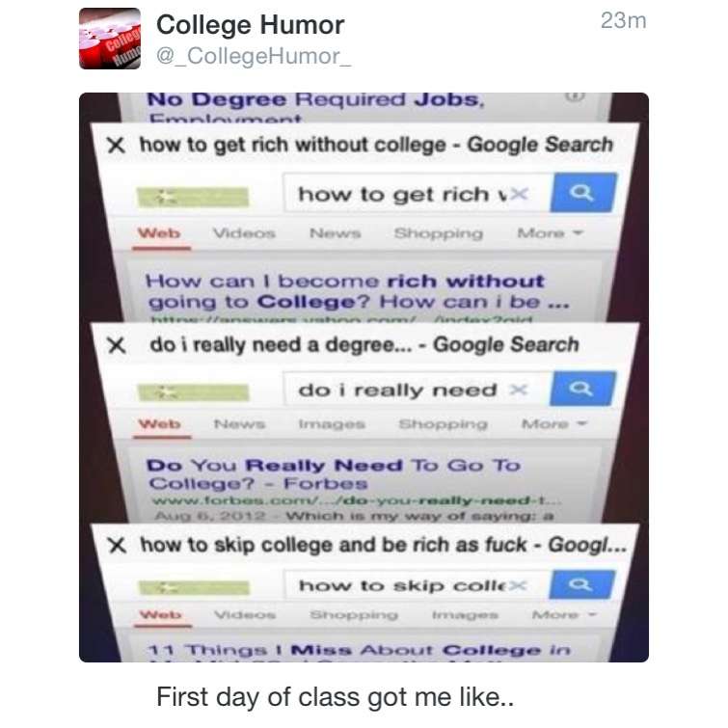The image size is (728, 728).
Task: Switch to Images in the second search tab
Action: 332,424
